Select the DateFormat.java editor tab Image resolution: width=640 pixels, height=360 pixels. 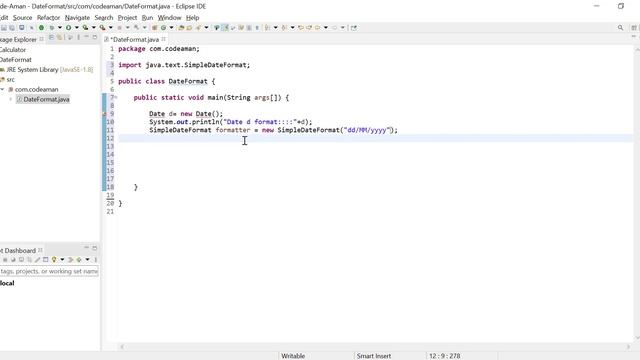134,40
